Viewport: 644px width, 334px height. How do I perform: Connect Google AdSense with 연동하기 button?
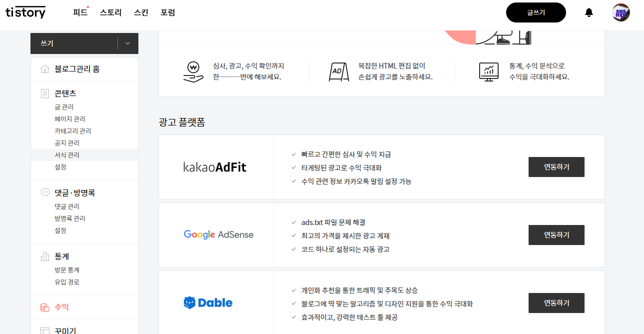(x=557, y=235)
